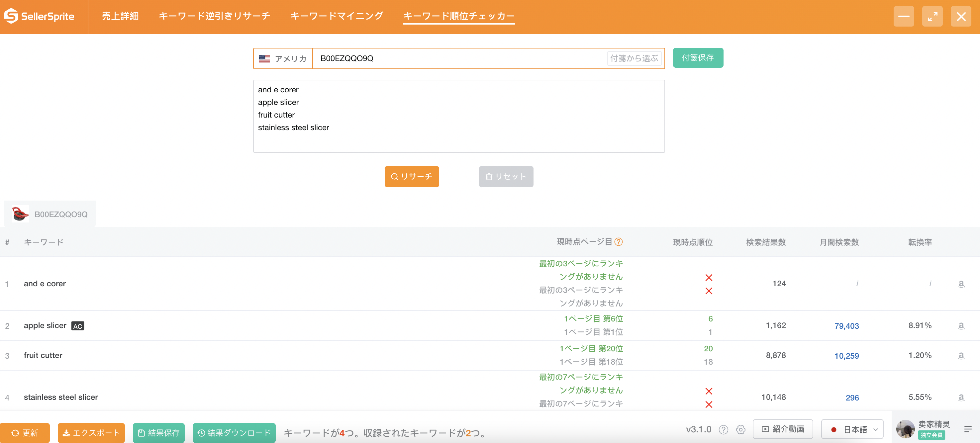Open the settings gear icon

741,430
